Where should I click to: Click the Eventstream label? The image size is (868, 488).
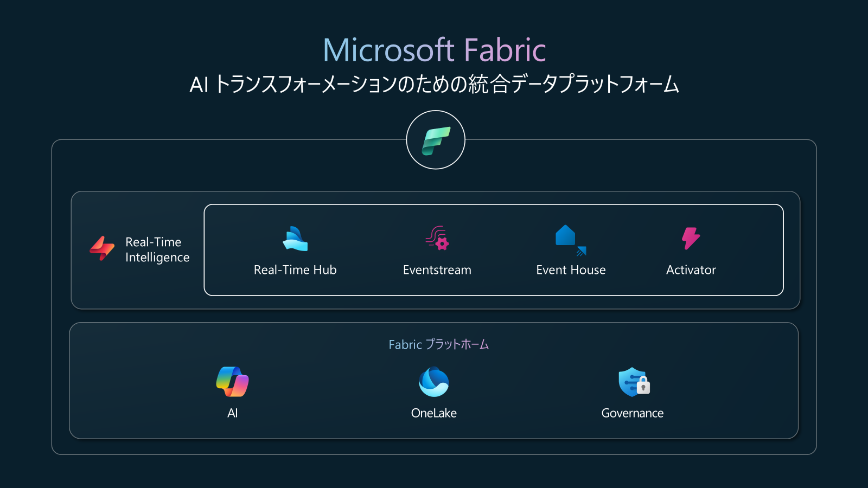click(x=437, y=270)
